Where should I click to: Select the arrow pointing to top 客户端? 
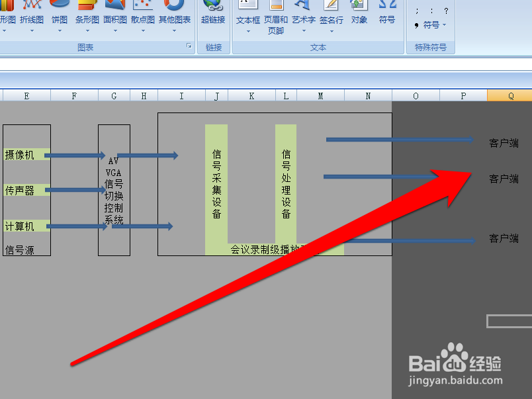(x=400, y=140)
